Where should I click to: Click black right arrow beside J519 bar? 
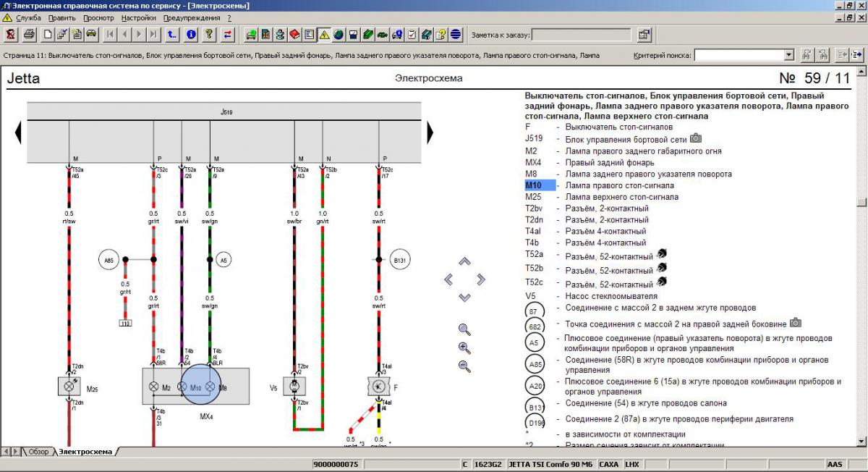[430, 132]
